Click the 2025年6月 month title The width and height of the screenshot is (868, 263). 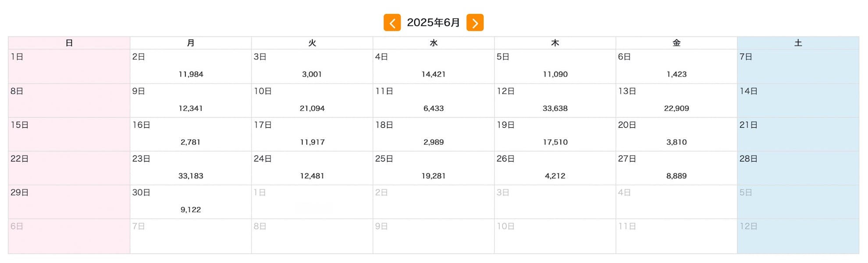click(433, 23)
